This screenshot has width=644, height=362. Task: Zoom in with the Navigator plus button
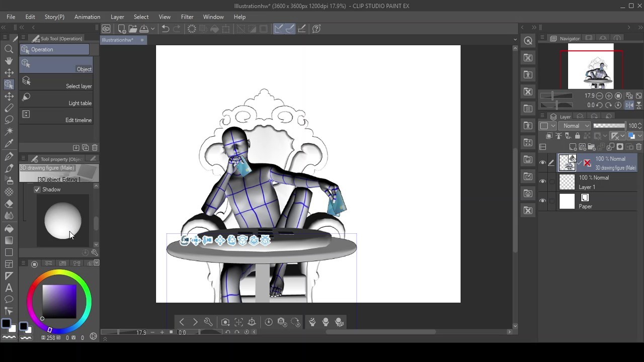pos(608,96)
